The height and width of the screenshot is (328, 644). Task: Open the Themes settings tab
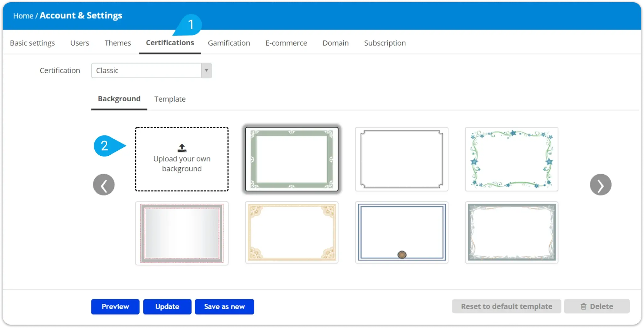tap(118, 43)
